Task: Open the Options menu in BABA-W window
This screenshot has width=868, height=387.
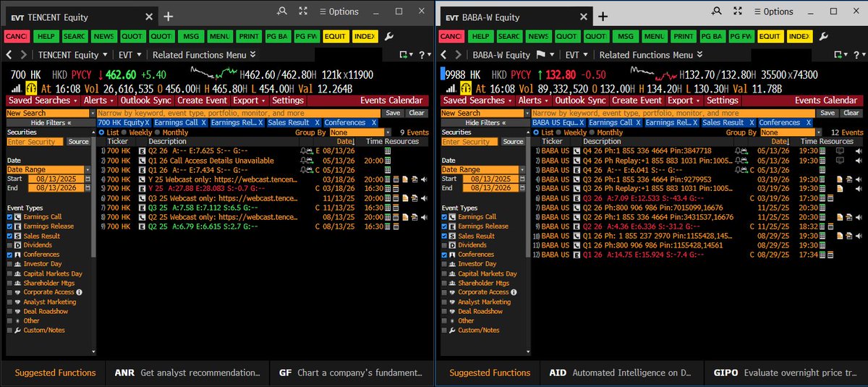Action: pyautogui.click(x=774, y=11)
